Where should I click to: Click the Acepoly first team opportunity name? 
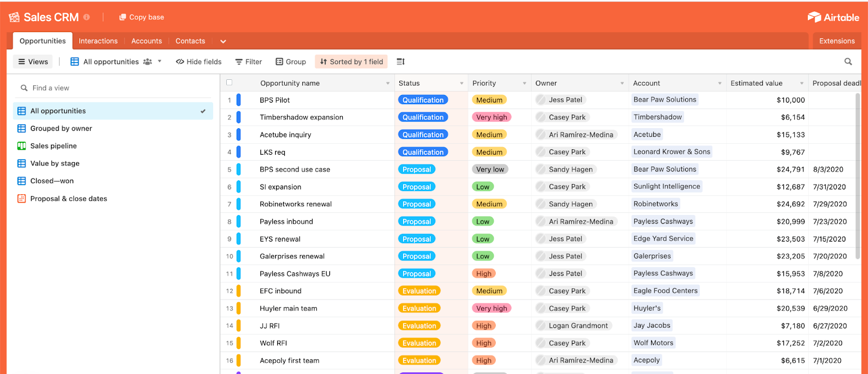coord(289,360)
